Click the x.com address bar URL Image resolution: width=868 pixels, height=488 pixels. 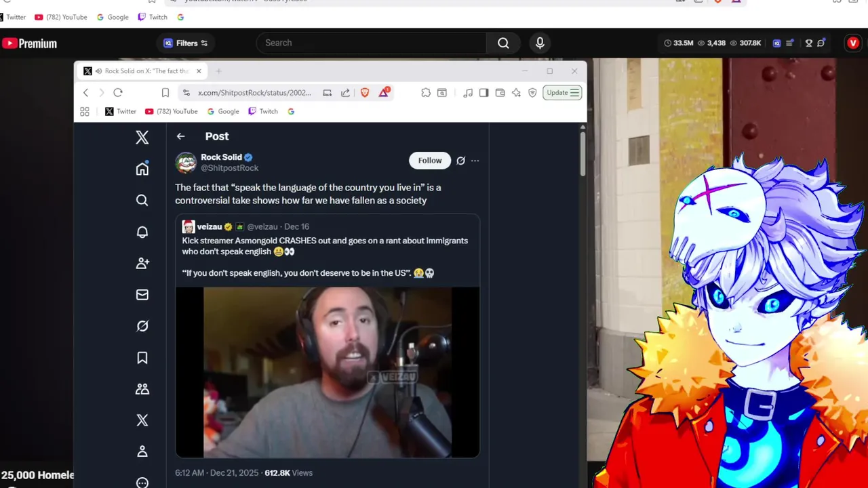[x=254, y=93]
